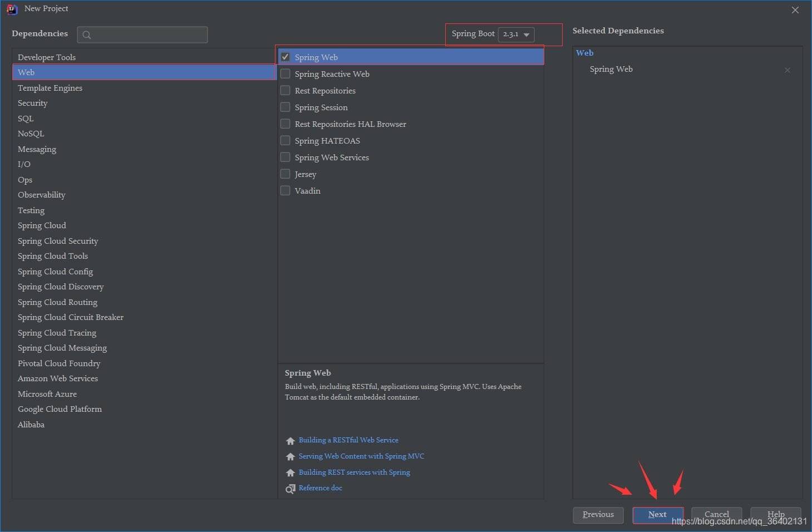The width and height of the screenshot is (812, 532).
Task: Tick the Rest Repositories checkbox
Action: (286, 90)
